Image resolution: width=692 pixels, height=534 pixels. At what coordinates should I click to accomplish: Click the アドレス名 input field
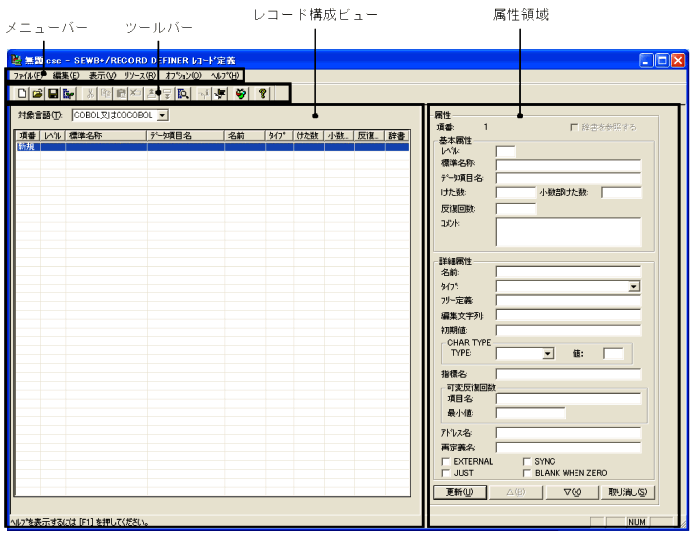click(568, 433)
